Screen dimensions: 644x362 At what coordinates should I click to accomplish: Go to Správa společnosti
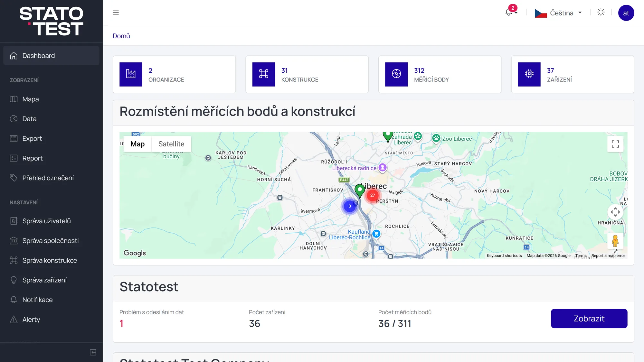(x=51, y=241)
